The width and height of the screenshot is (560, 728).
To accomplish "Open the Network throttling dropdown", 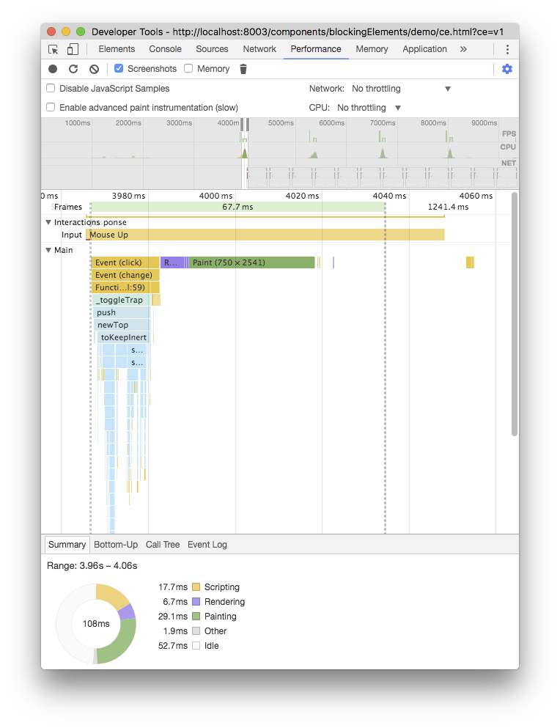I will [401, 89].
